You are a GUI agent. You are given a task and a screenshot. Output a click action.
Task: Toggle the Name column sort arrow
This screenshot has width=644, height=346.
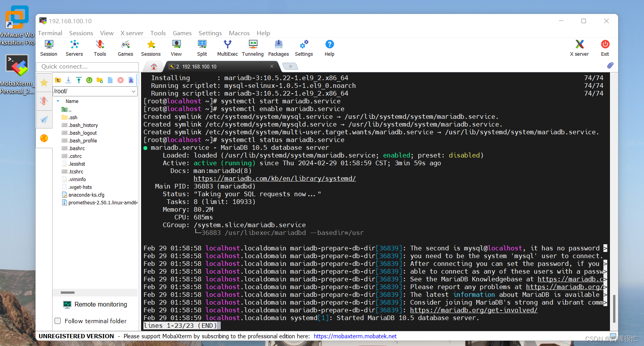[x=58, y=101]
